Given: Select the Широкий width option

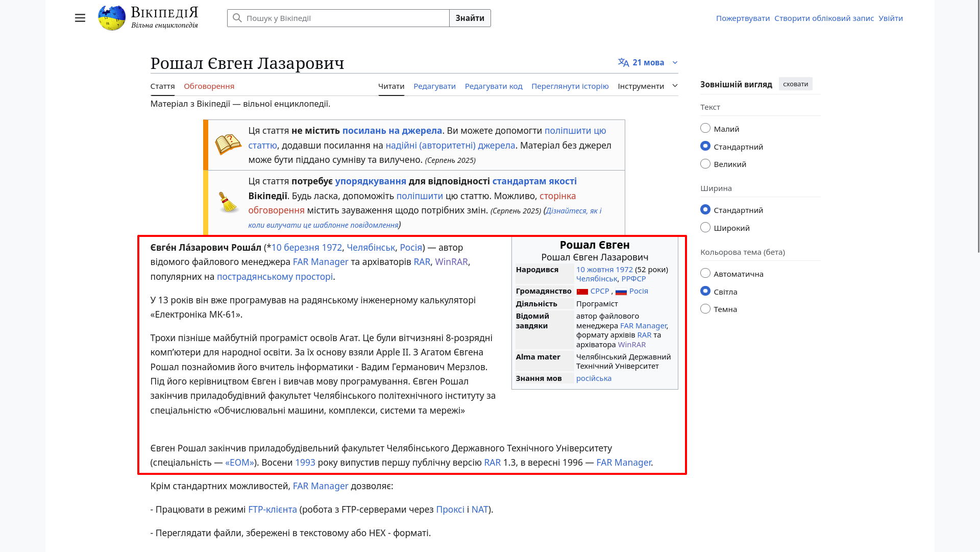Looking at the screenshot, I should (x=705, y=228).
